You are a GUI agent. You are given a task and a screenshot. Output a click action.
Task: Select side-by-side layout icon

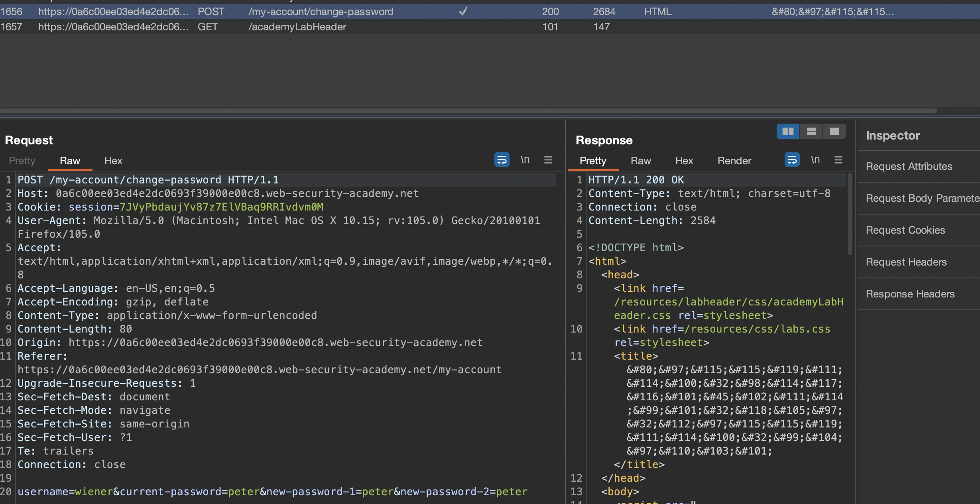(x=788, y=131)
